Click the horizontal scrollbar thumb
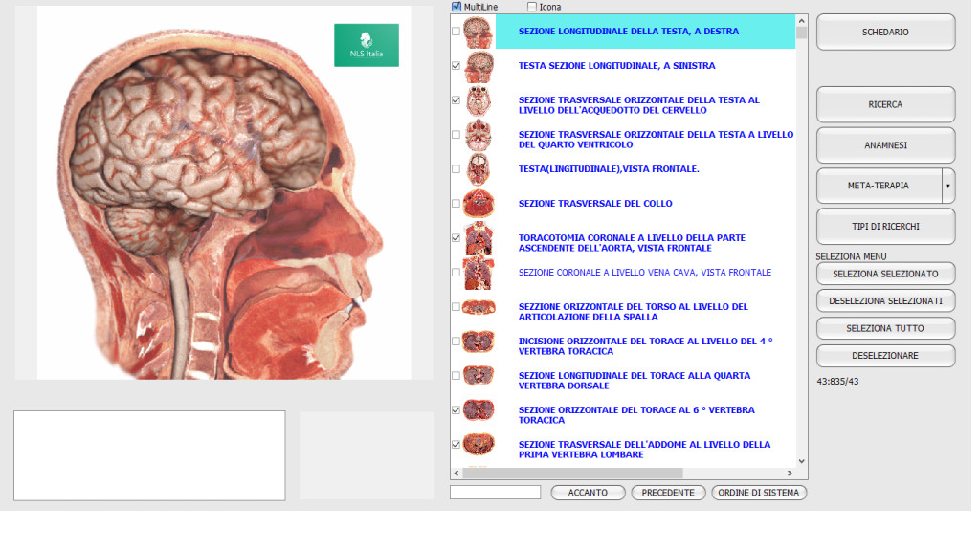Screen dimensions: 980x551 pos(572,473)
